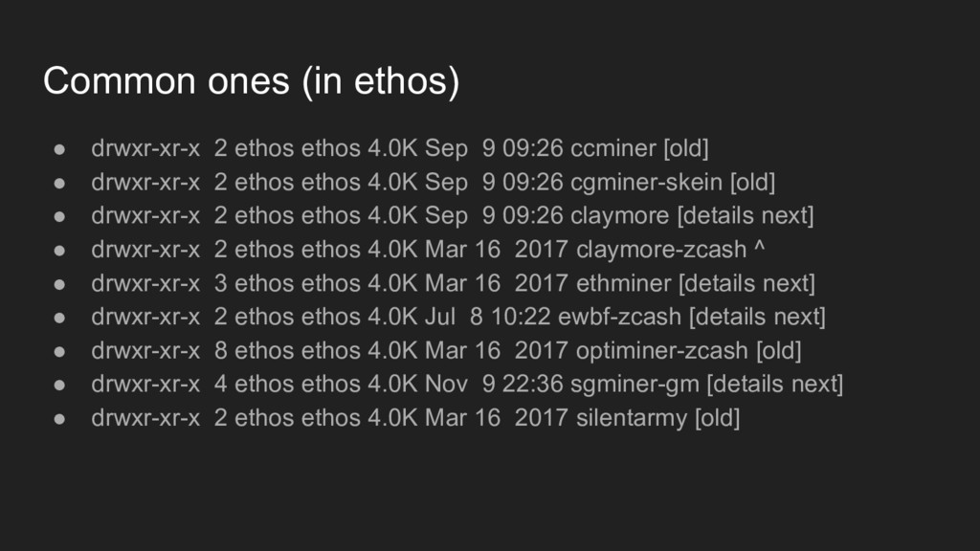Click the bullet beside the sgminer-gm line
980x551 pixels.
click(59, 385)
